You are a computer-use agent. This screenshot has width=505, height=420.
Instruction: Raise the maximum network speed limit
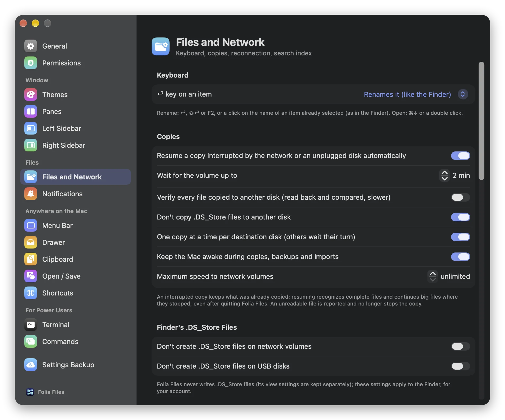(433, 274)
